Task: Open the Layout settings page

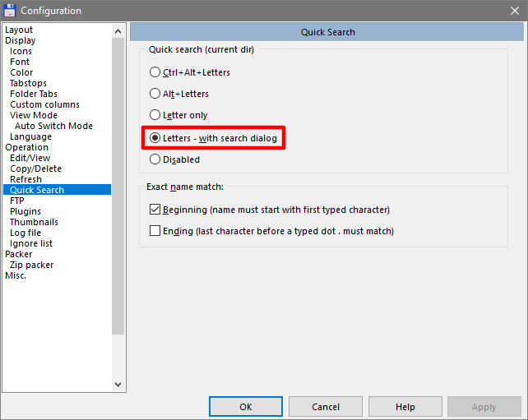Action: coord(19,30)
